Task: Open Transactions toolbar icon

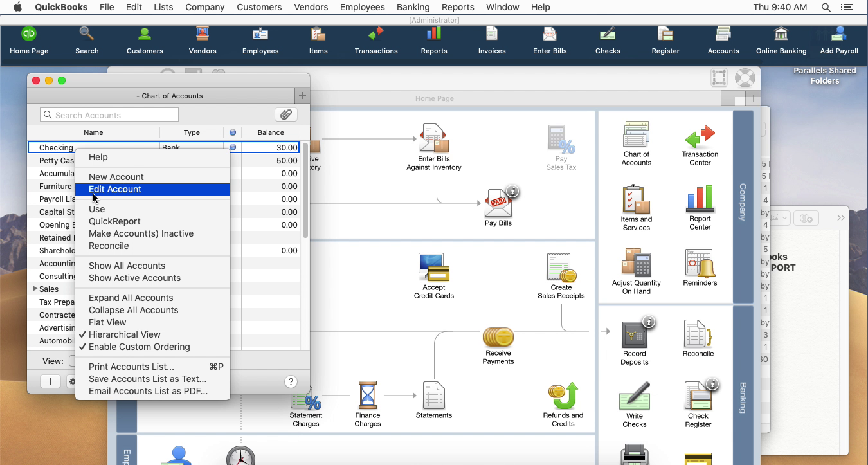Action: pyautogui.click(x=376, y=41)
